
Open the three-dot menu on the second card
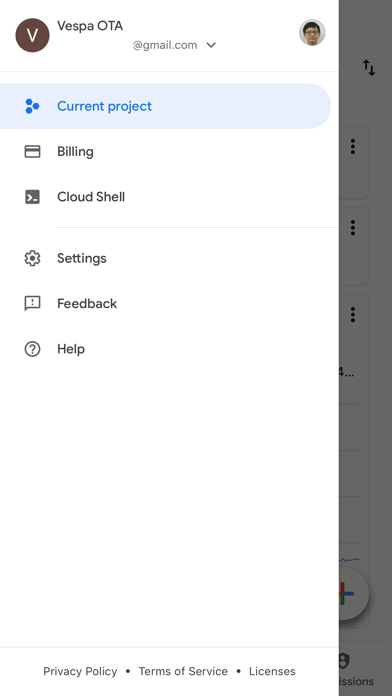click(x=353, y=228)
